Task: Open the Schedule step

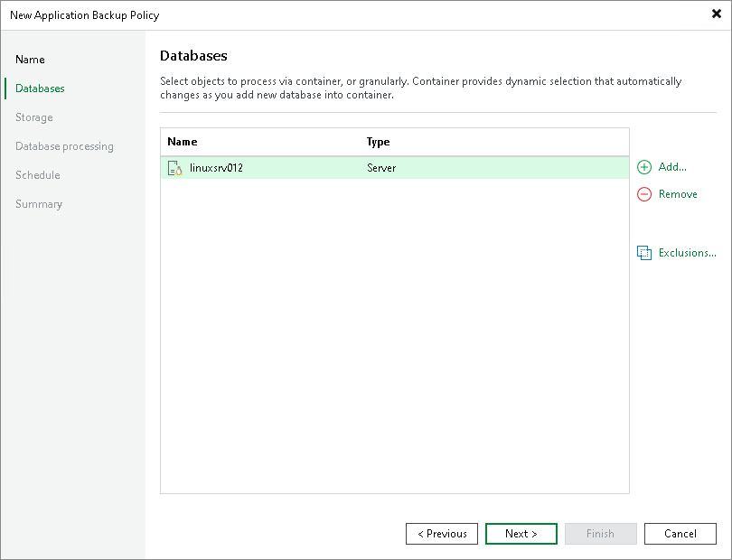Action: [x=37, y=174]
